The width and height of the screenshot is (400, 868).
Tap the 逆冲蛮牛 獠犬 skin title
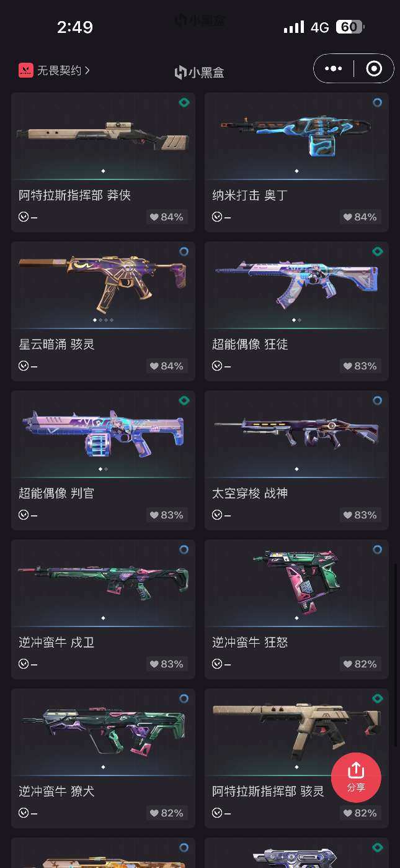click(56, 792)
